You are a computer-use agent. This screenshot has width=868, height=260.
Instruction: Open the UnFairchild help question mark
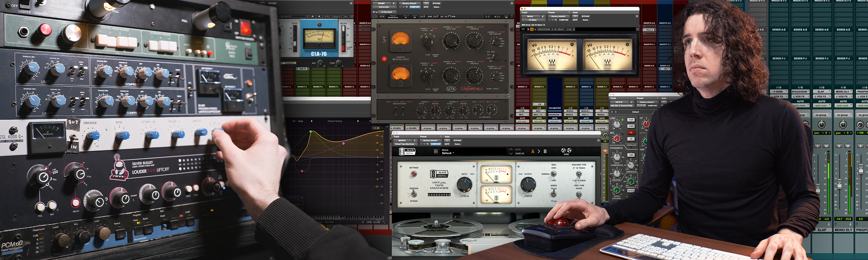511,16
